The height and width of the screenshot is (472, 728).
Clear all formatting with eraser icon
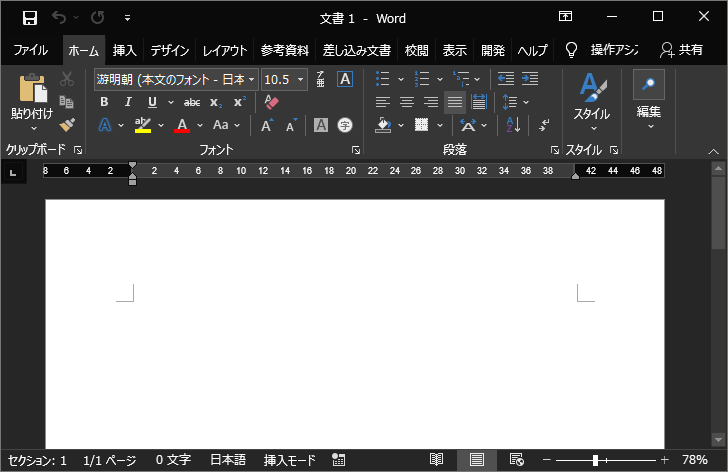271,102
